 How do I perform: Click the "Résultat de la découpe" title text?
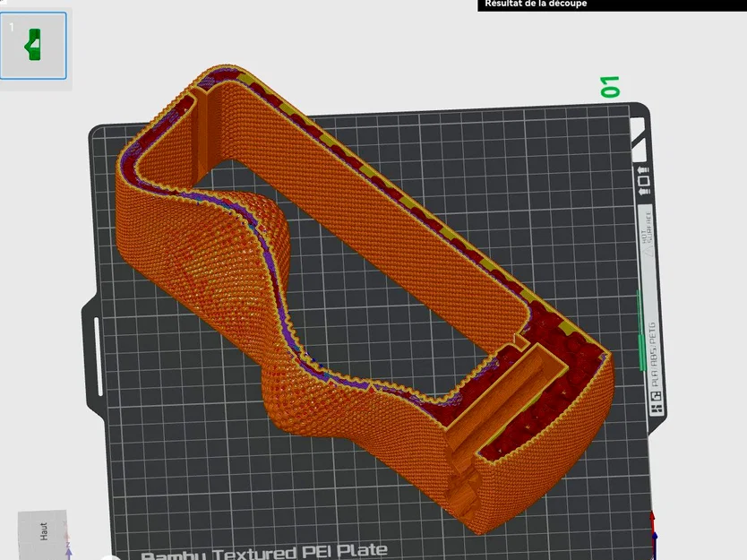click(536, 4)
